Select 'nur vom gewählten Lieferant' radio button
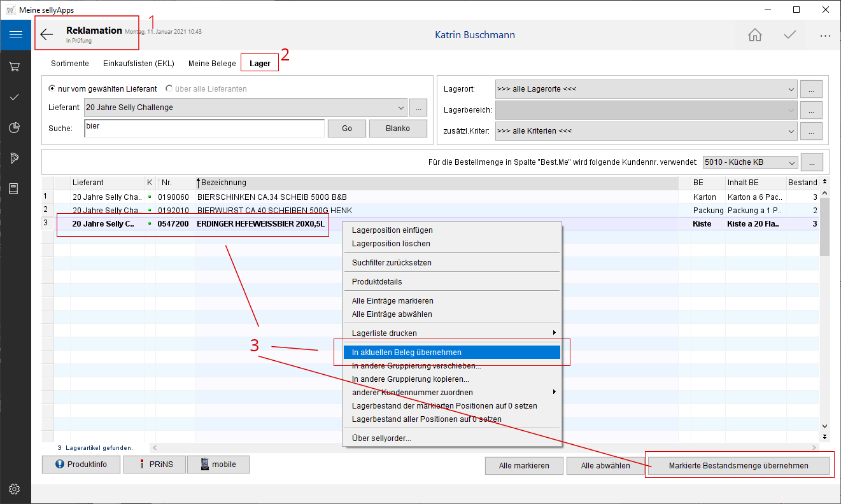The width and height of the screenshot is (841, 504). [52, 89]
